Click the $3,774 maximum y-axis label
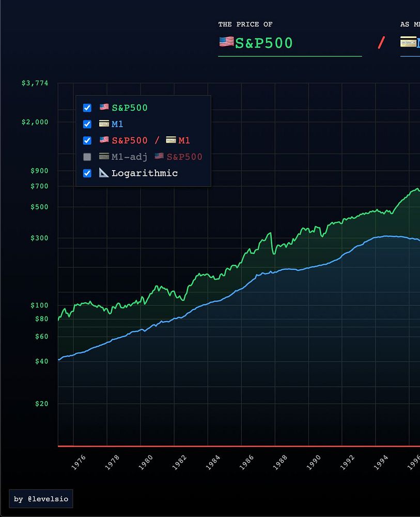This screenshot has width=420, height=517. [35, 83]
